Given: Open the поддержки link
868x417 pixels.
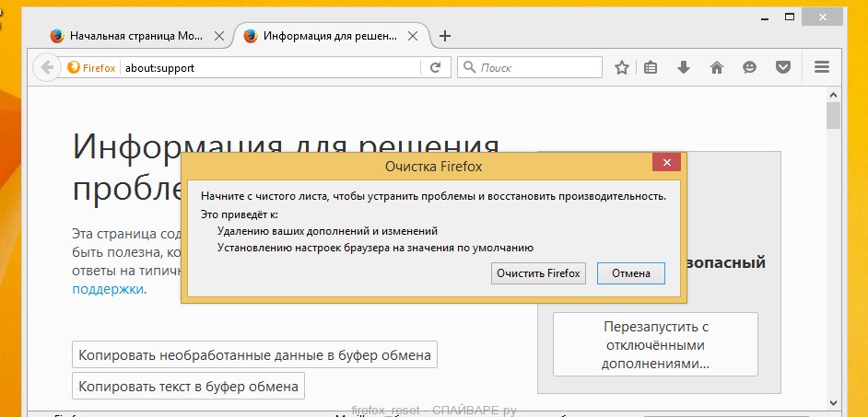Looking at the screenshot, I should pos(109,289).
